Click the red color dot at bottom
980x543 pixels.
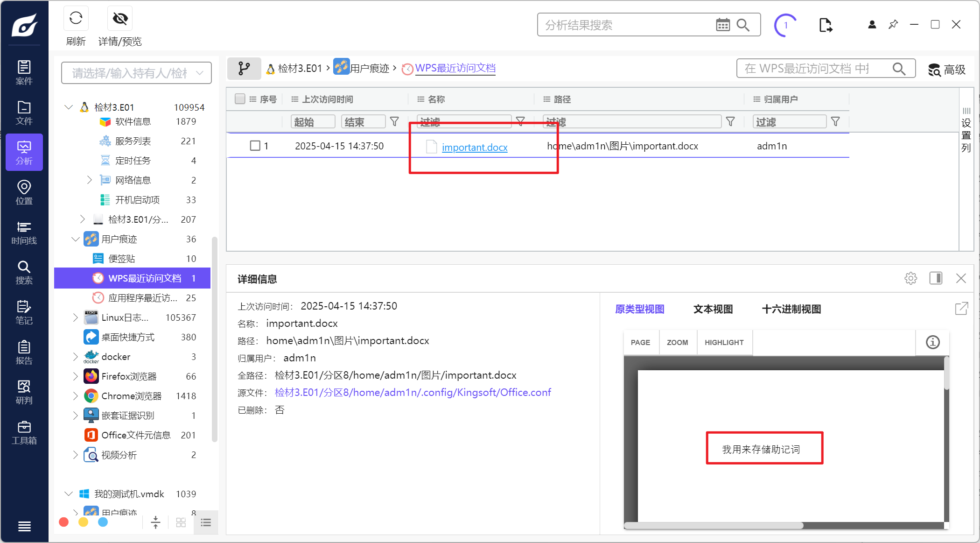[x=64, y=522]
